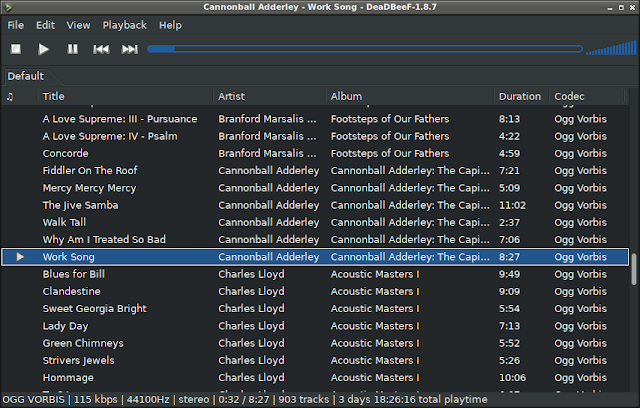Sort by the Album column header
This screenshot has width=640, height=408.
346,97
